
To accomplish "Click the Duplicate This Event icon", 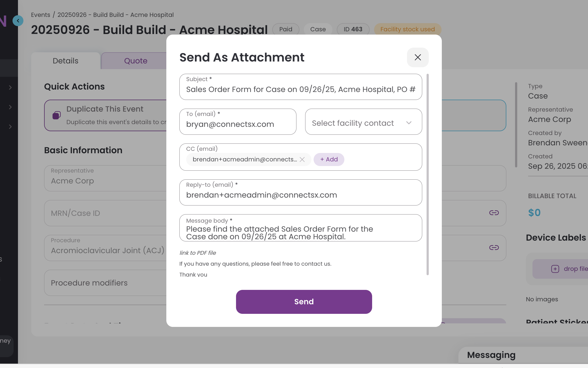I will point(57,115).
